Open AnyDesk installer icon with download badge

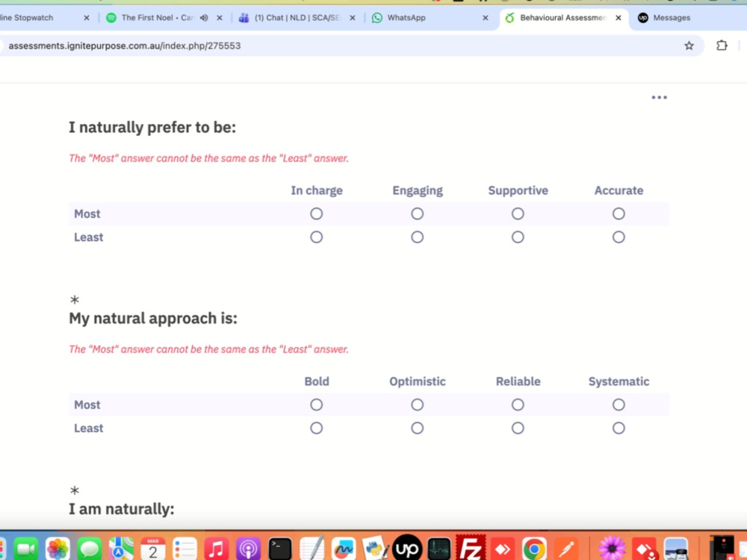644,549
